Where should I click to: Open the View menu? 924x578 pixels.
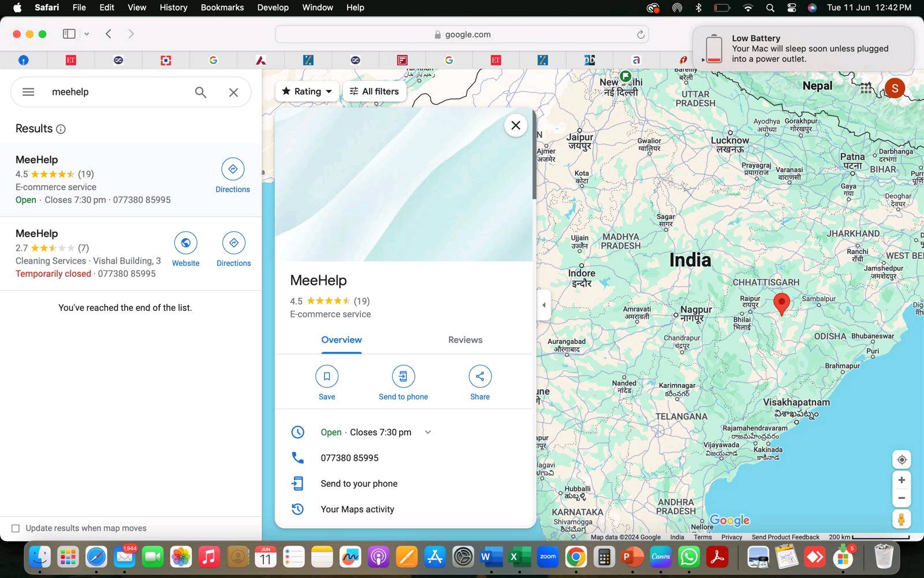coord(137,8)
